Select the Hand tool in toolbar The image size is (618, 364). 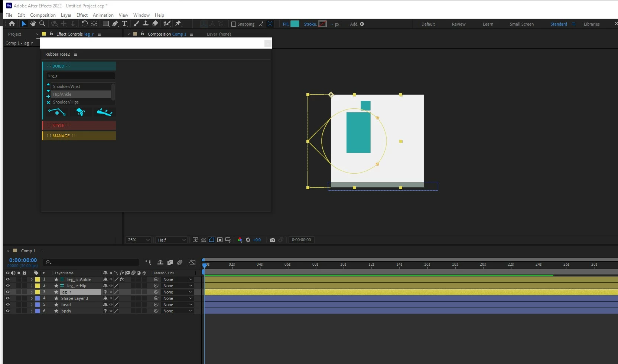click(x=33, y=24)
